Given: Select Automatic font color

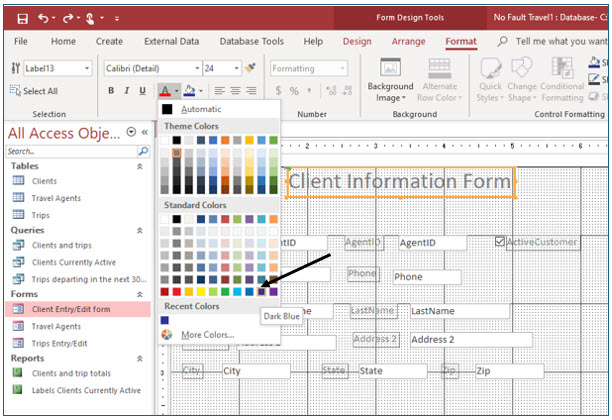Looking at the screenshot, I should pyautogui.click(x=219, y=109).
